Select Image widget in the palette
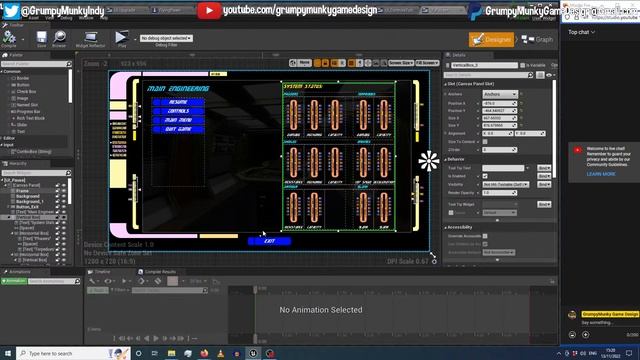 click(x=22, y=98)
